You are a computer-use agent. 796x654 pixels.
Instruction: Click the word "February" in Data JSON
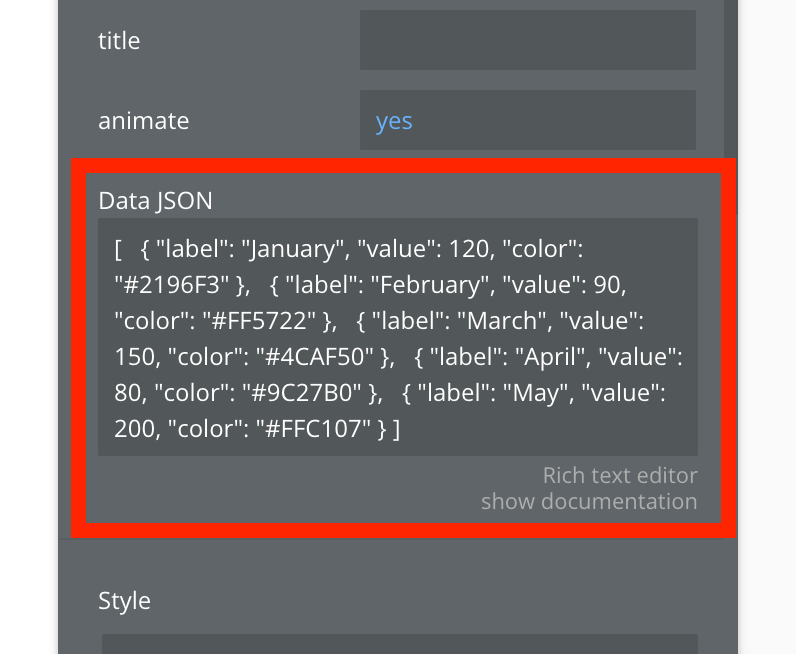point(424,285)
